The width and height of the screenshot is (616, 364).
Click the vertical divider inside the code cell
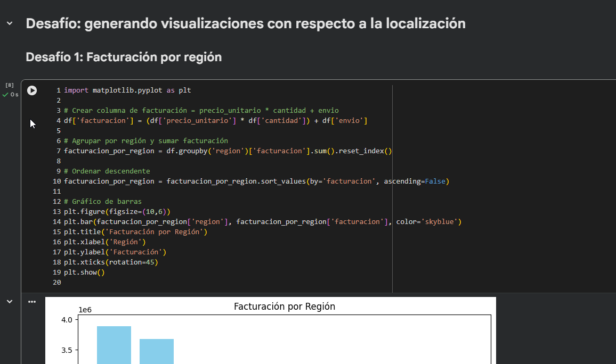[392, 186]
